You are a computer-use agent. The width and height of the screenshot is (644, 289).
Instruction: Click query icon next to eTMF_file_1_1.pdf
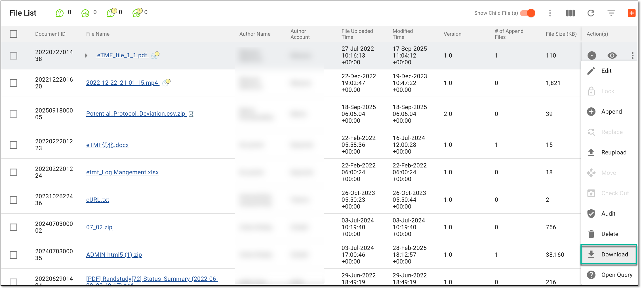pos(155,55)
